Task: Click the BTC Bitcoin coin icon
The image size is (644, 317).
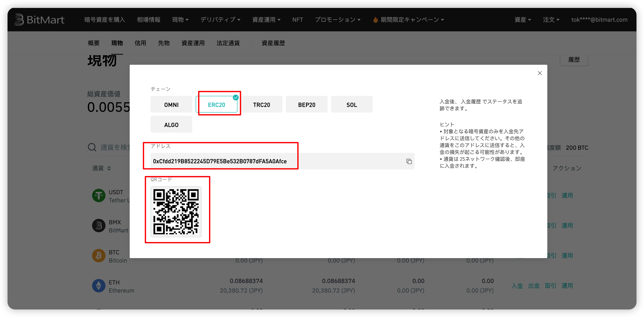Action: 99,255
